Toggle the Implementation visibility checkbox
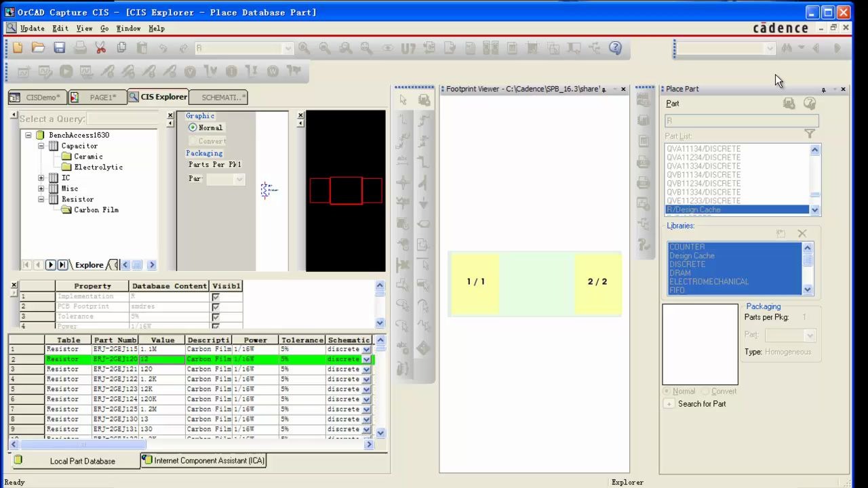This screenshot has height=488, width=868. pos(216,297)
